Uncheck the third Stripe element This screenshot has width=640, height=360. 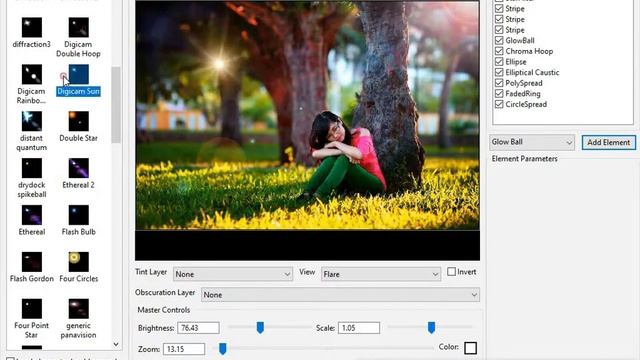coord(499,30)
